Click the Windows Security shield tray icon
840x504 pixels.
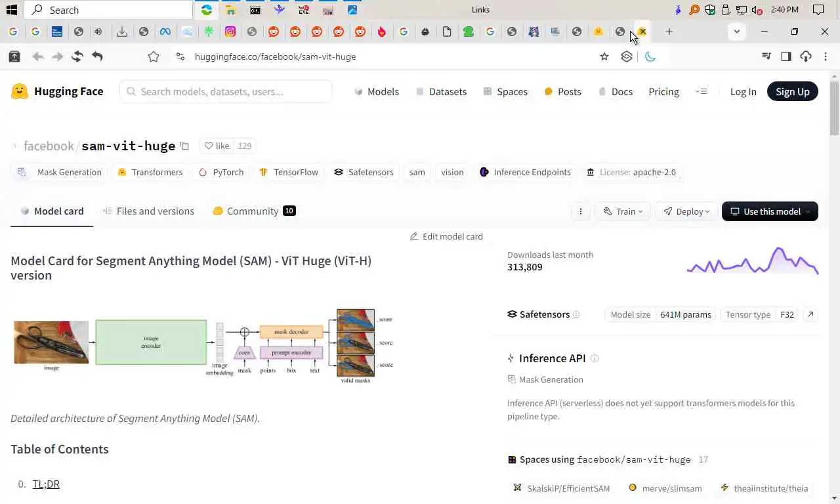[x=710, y=10]
